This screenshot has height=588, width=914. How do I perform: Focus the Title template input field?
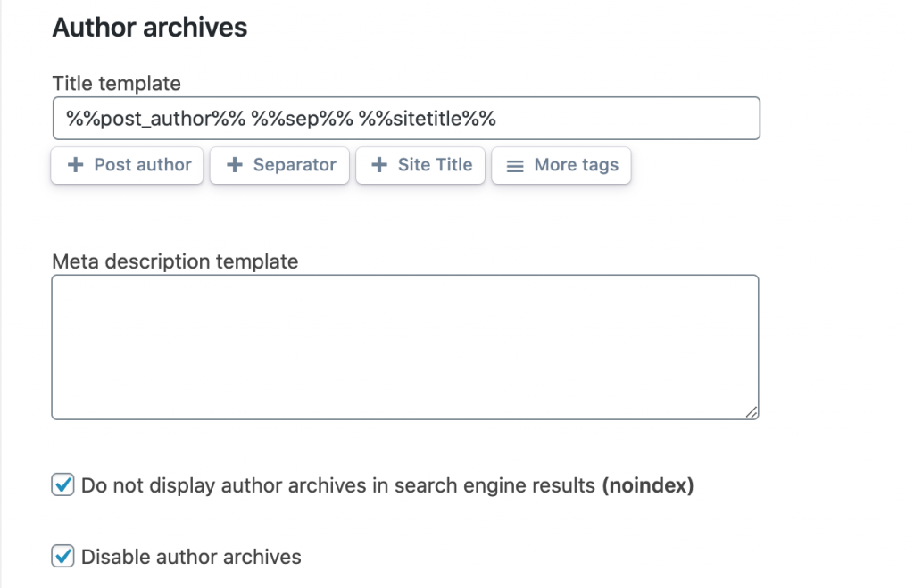[625, 119]
